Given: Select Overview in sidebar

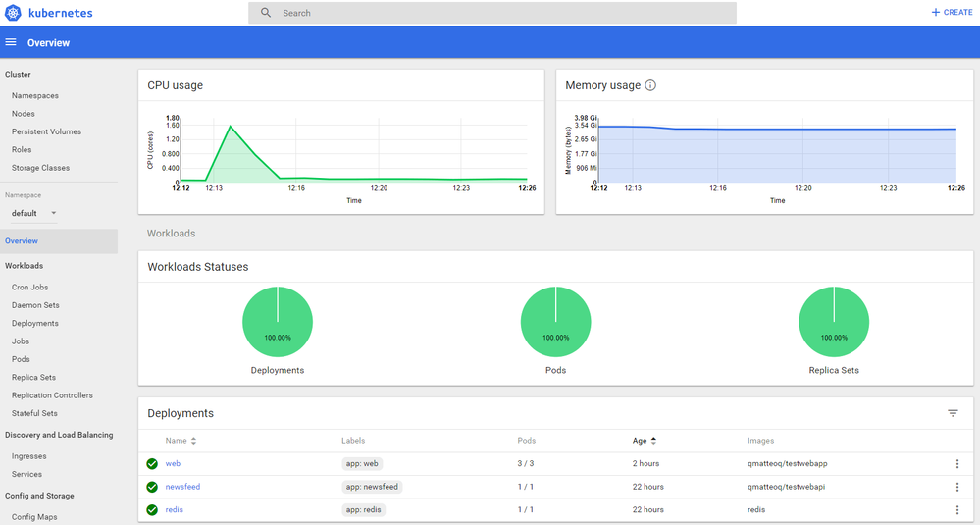Looking at the screenshot, I should click(59, 241).
